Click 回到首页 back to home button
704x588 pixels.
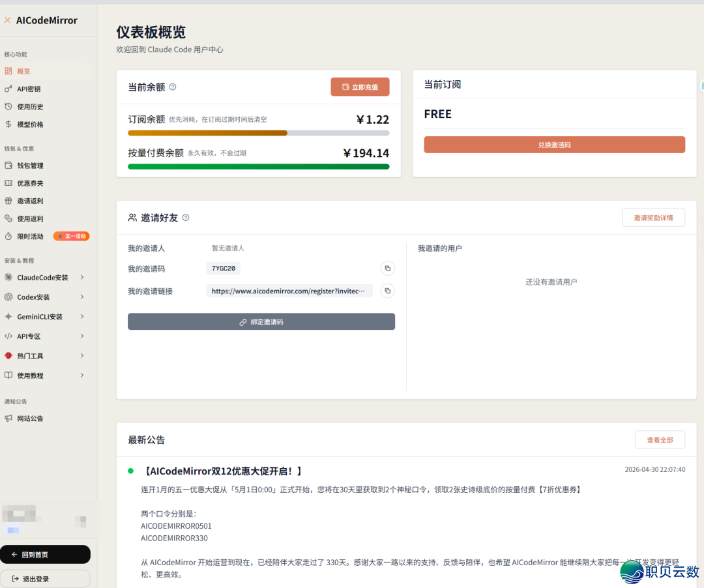coord(46,554)
